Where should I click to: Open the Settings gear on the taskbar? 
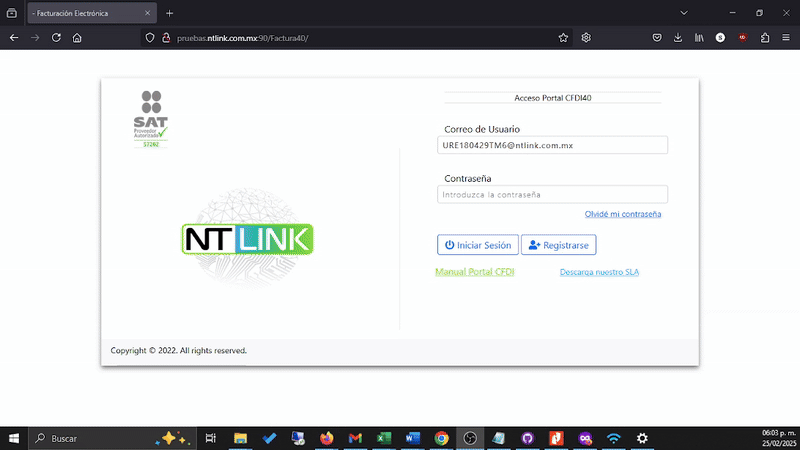(x=642, y=438)
